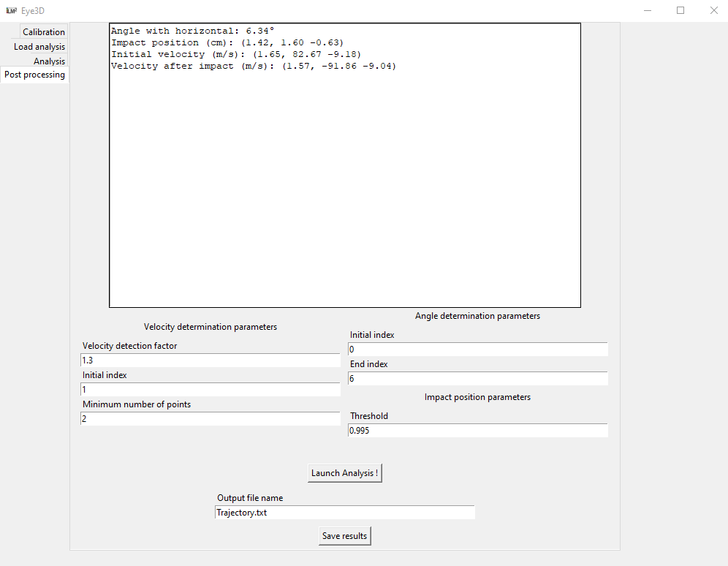Select the Post processing tab
728x566 pixels.
35,75
